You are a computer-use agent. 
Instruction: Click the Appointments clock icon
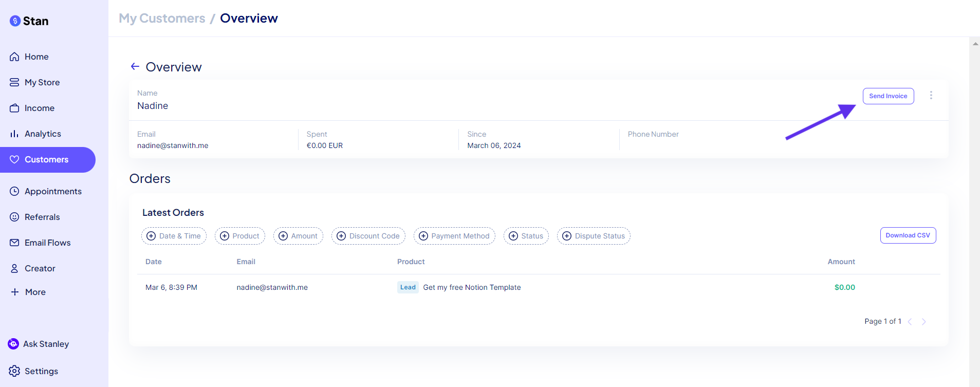[14, 191]
